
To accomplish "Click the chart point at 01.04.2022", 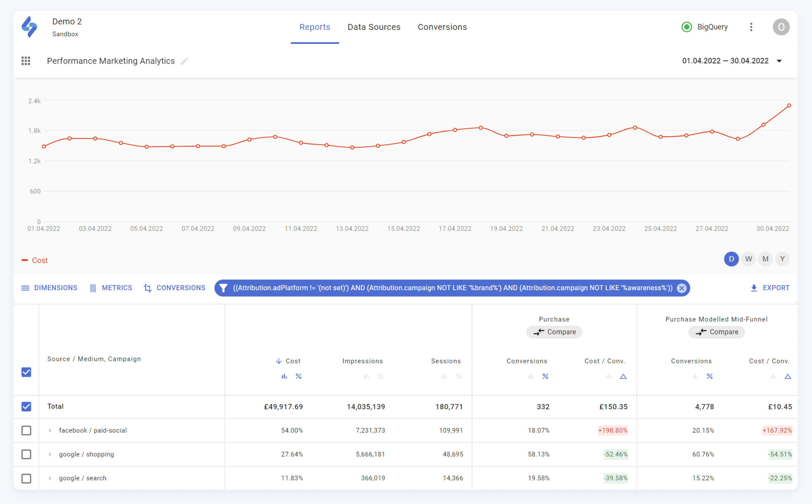I will click(44, 146).
